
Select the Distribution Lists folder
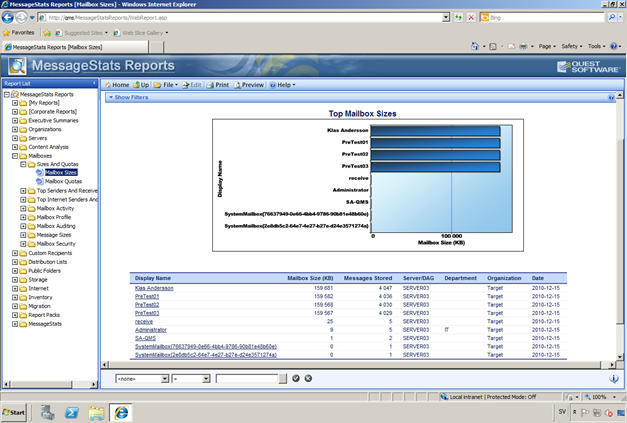point(48,262)
